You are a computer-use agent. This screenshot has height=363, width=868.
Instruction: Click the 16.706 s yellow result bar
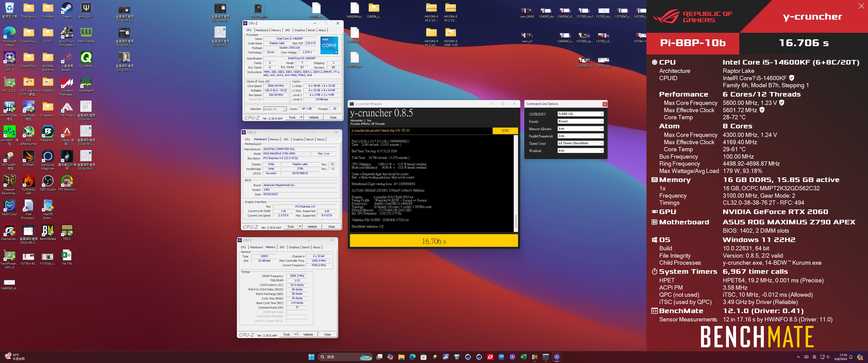pos(434,241)
